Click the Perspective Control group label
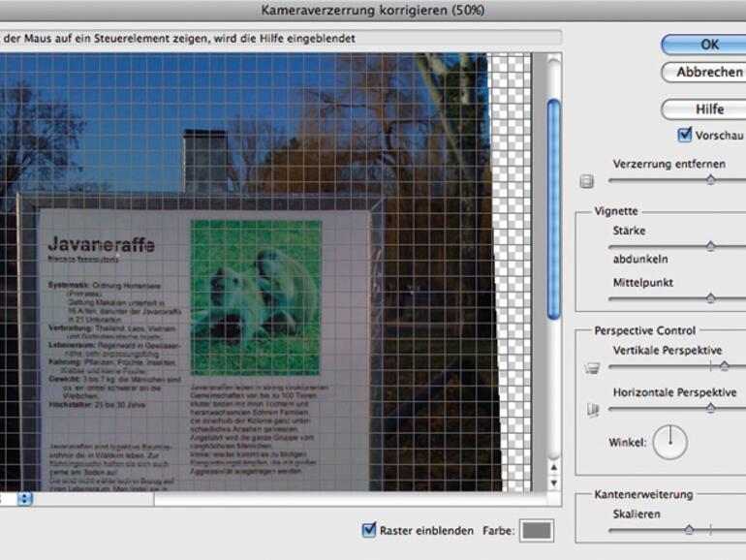The width and height of the screenshot is (746, 560). [644, 330]
